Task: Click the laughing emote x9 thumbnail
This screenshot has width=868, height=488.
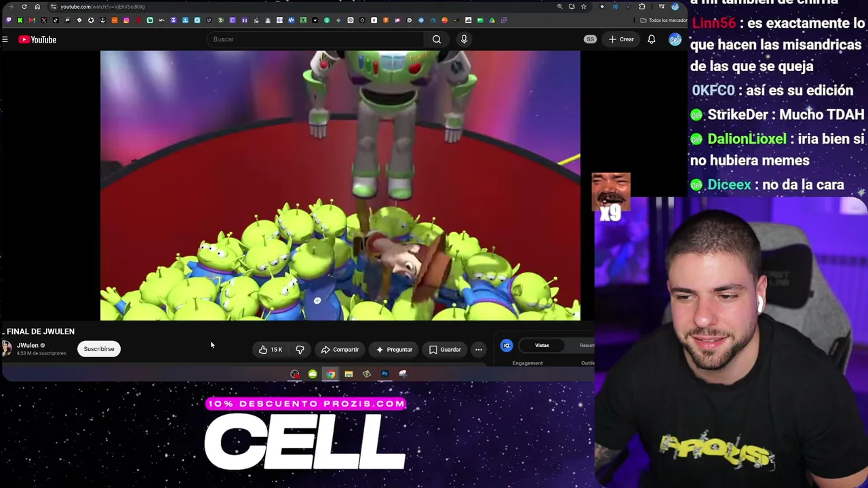Action: [x=611, y=197]
